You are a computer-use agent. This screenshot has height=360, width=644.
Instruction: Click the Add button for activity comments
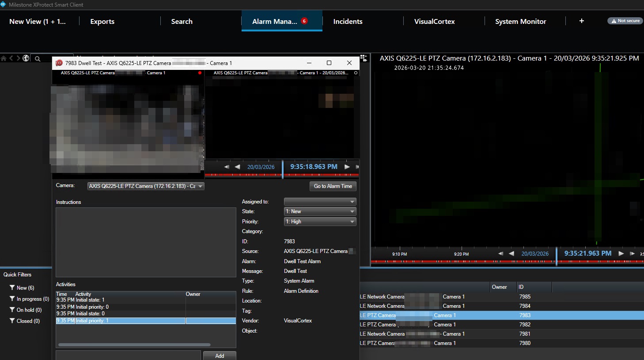coord(220,356)
